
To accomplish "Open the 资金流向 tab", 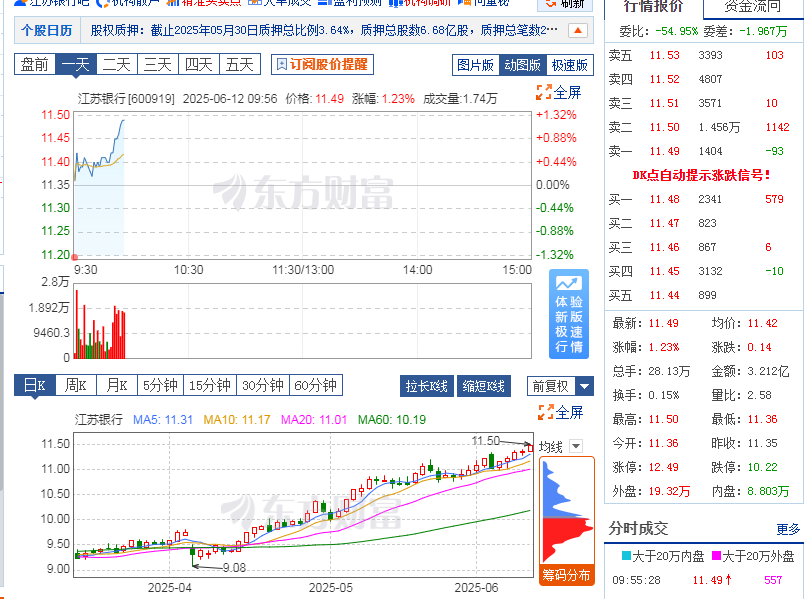I will 753,6.
